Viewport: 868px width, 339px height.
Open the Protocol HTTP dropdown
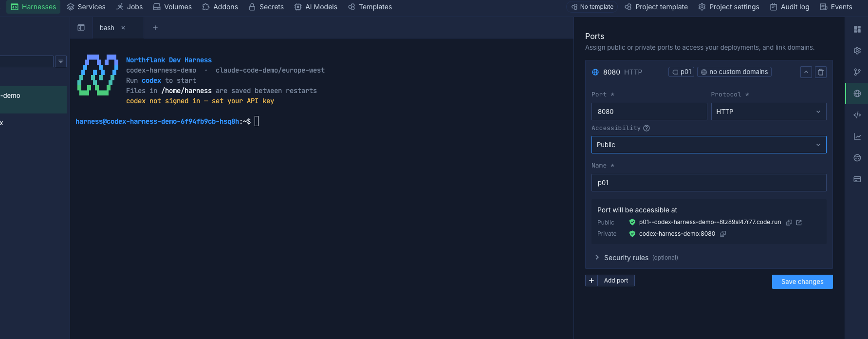click(x=769, y=112)
